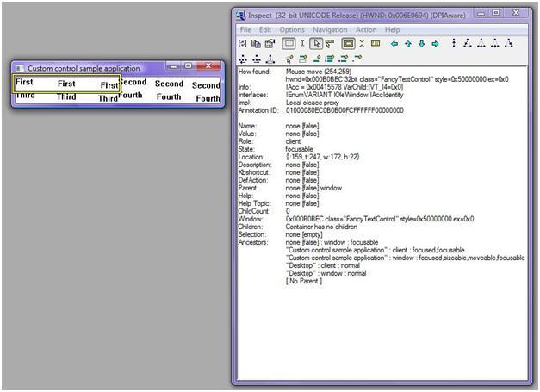Toggle the yellow highlight rectangle button
The image size is (540, 392).
click(348, 43)
